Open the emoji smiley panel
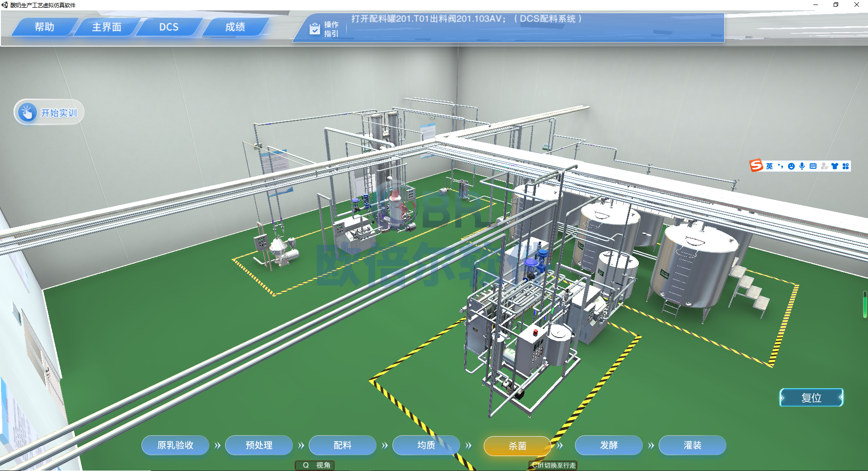 click(x=791, y=166)
